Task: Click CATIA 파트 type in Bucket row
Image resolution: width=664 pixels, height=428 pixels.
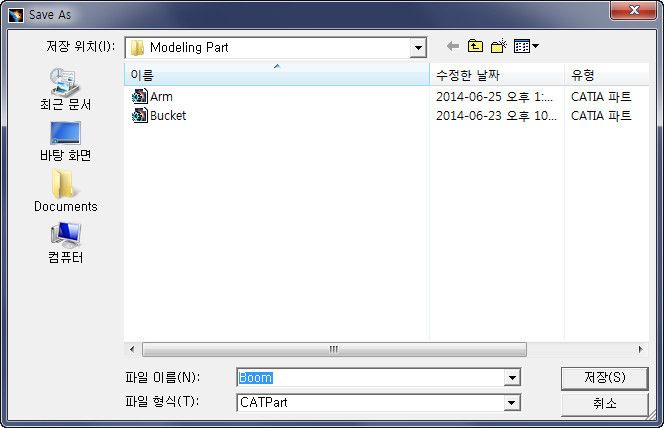Action: tap(601, 116)
